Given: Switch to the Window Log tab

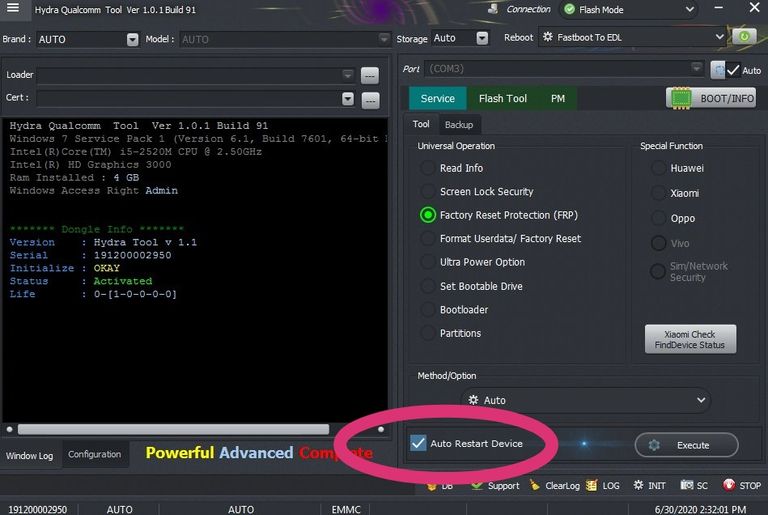Looking at the screenshot, I should click(29, 455).
